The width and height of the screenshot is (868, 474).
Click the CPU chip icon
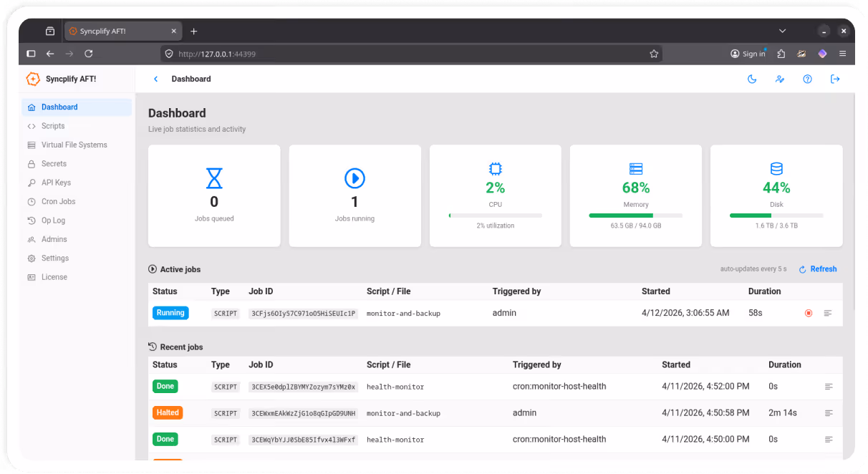495,169
